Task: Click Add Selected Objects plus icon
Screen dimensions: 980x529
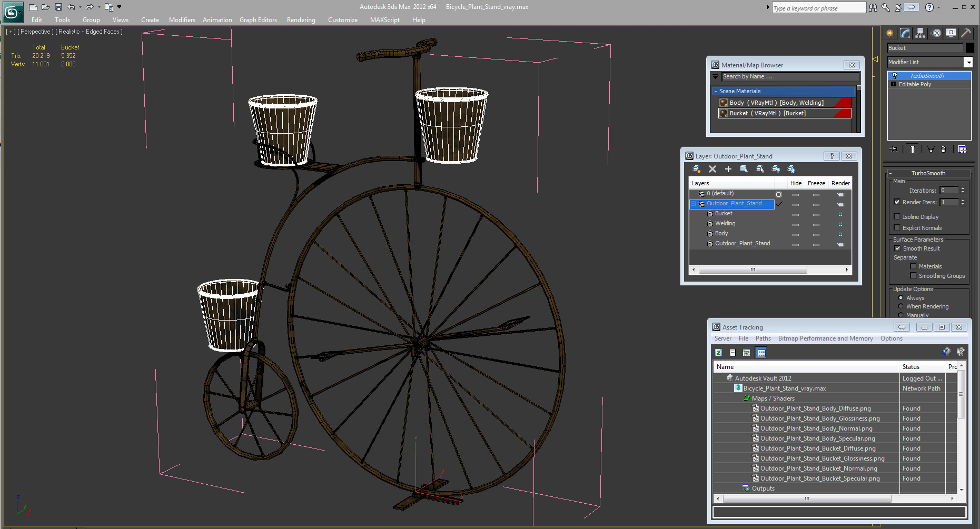Action: [728, 169]
